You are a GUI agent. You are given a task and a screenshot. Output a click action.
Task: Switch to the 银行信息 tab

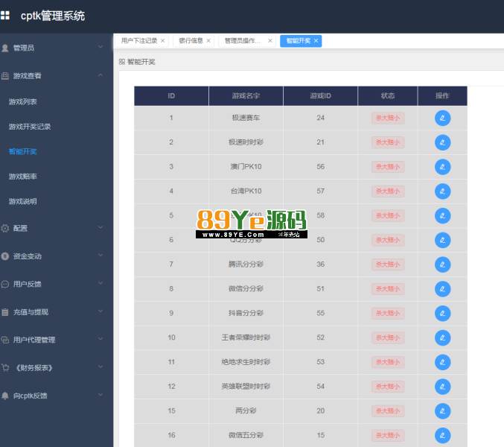click(191, 41)
